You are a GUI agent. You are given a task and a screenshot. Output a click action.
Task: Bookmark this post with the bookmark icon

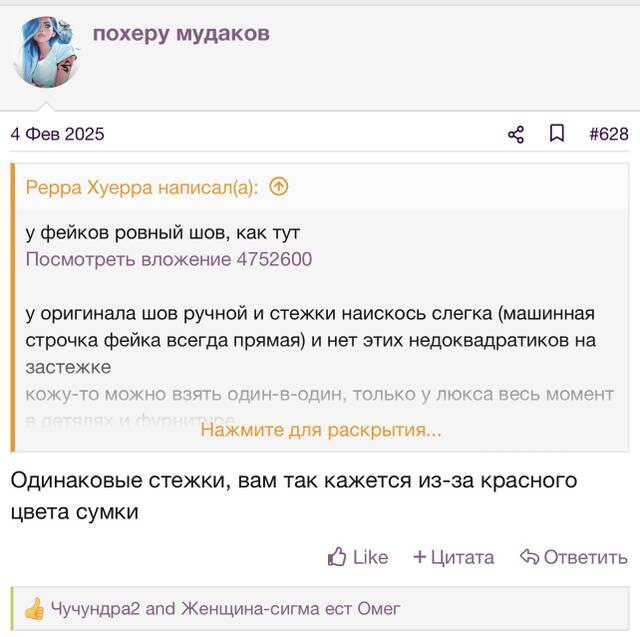[x=557, y=133]
